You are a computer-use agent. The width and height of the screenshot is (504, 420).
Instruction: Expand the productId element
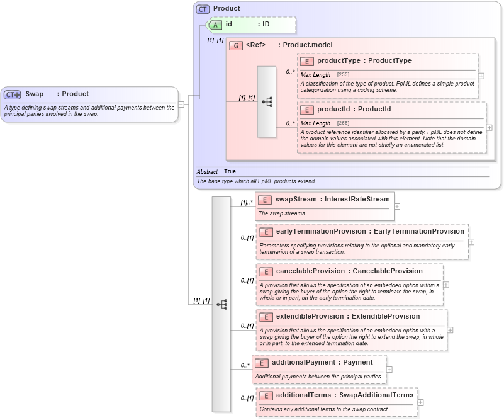click(x=490, y=128)
